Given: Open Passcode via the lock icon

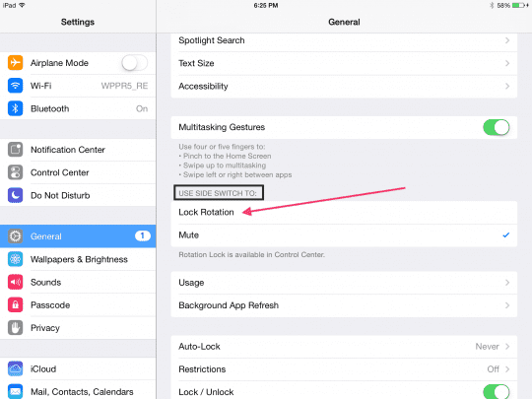Looking at the screenshot, I should [x=15, y=304].
